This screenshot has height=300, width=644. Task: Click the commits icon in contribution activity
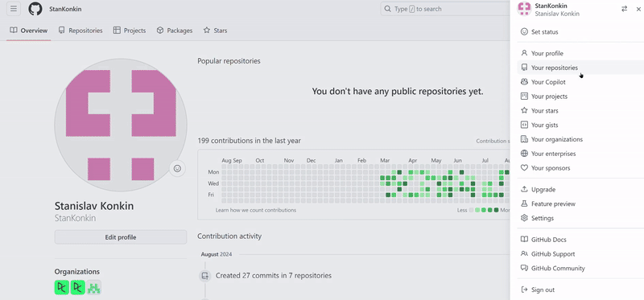(204, 276)
